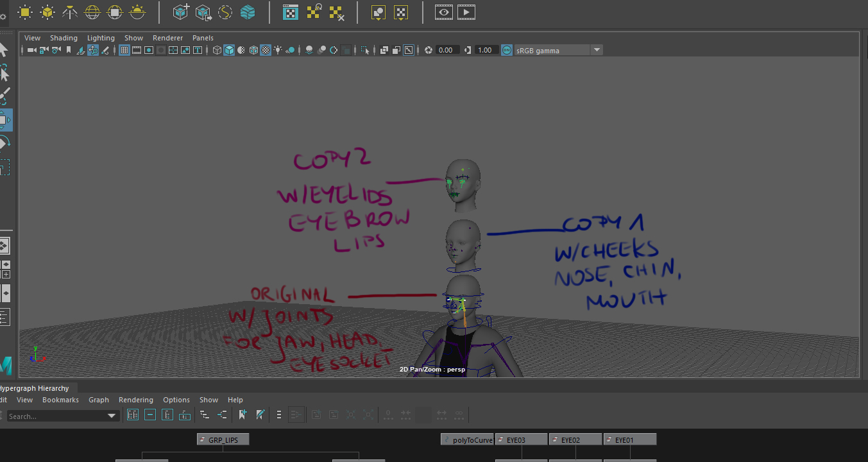Screen dimensions: 868x462
Task: Click the dashed circle S-curve icon
Action: coord(225,12)
